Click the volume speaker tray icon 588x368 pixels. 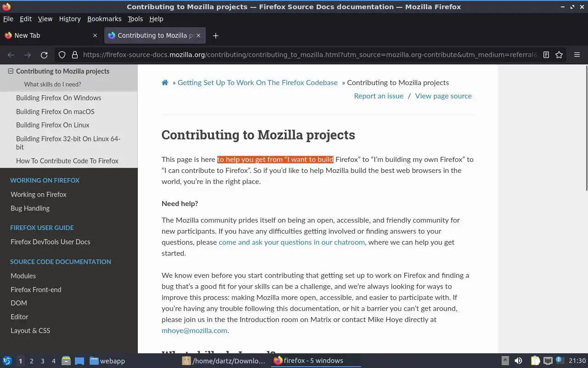pyautogui.click(x=518, y=361)
